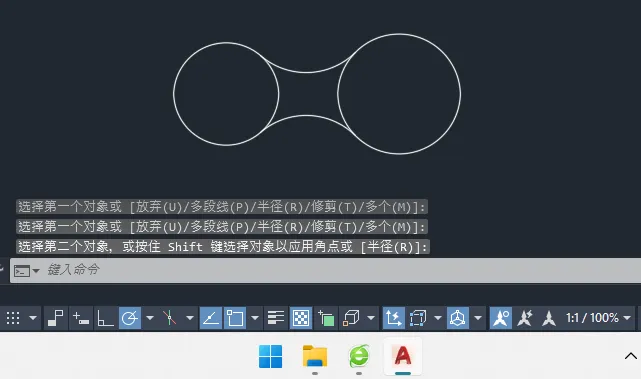Disable Polar Tracking highlighted icon
641x379 pixels.
[x=130, y=318]
